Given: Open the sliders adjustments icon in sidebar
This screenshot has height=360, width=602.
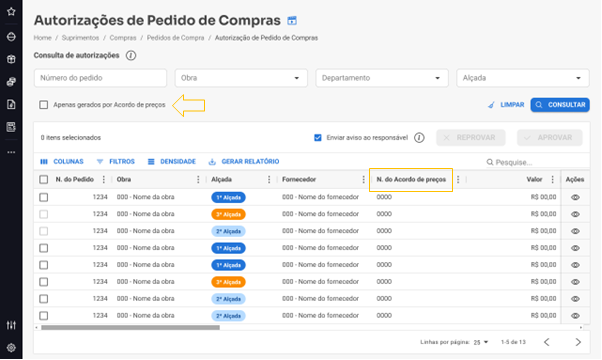Looking at the screenshot, I should [x=11, y=325].
